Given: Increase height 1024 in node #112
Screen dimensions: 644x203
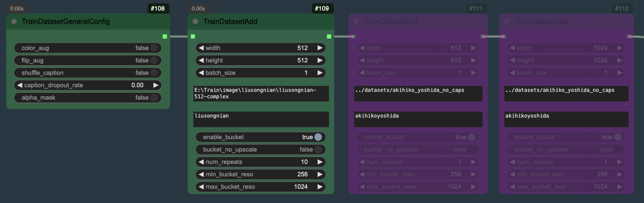Looking at the screenshot, I should [620, 60].
